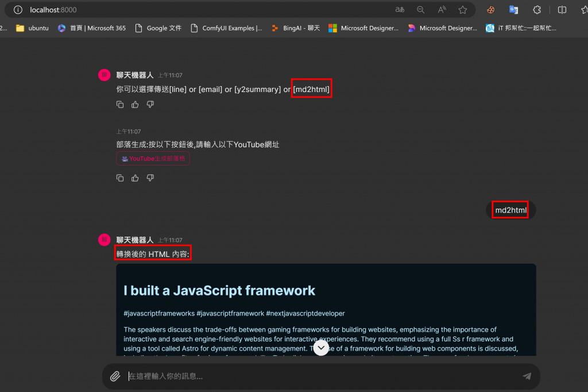Click the #javascriptframeworks hashtag text

point(160,313)
